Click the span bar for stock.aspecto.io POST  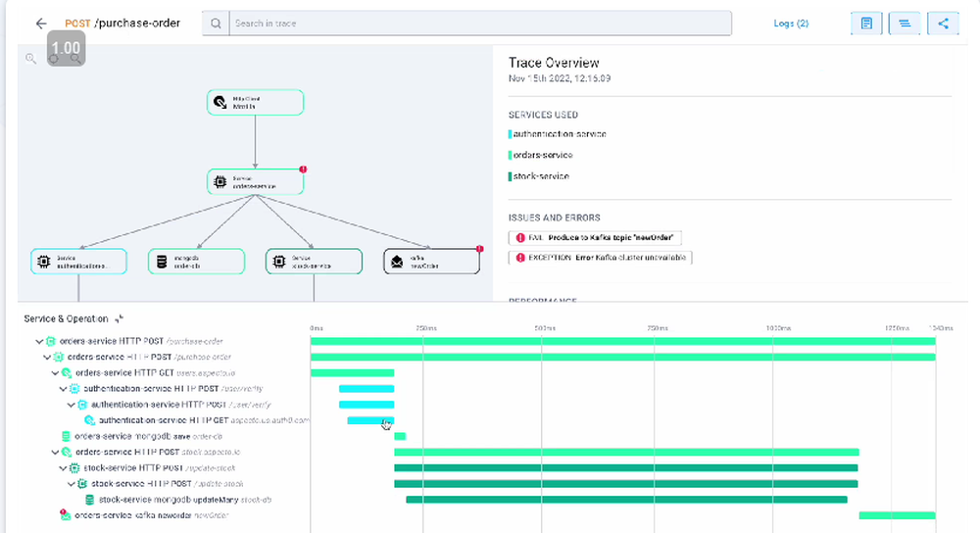[627, 452]
